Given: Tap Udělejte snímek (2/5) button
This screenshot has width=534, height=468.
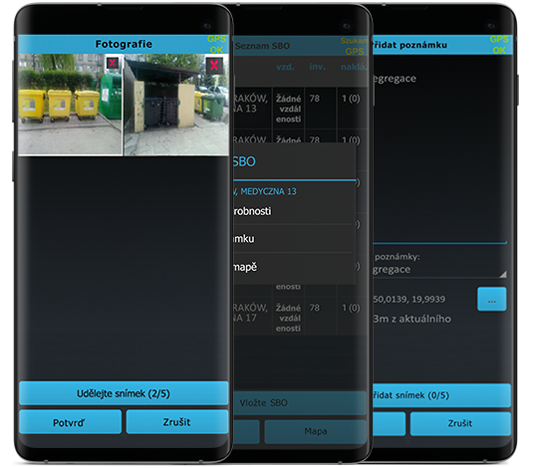Looking at the screenshot, I should (x=123, y=393).
